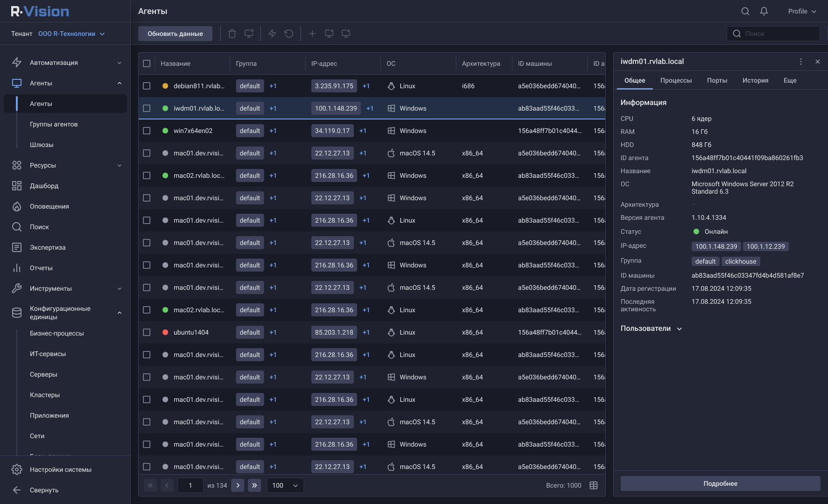Click monitor icon next to trash
828x504 pixels.
pyautogui.click(x=249, y=34)
